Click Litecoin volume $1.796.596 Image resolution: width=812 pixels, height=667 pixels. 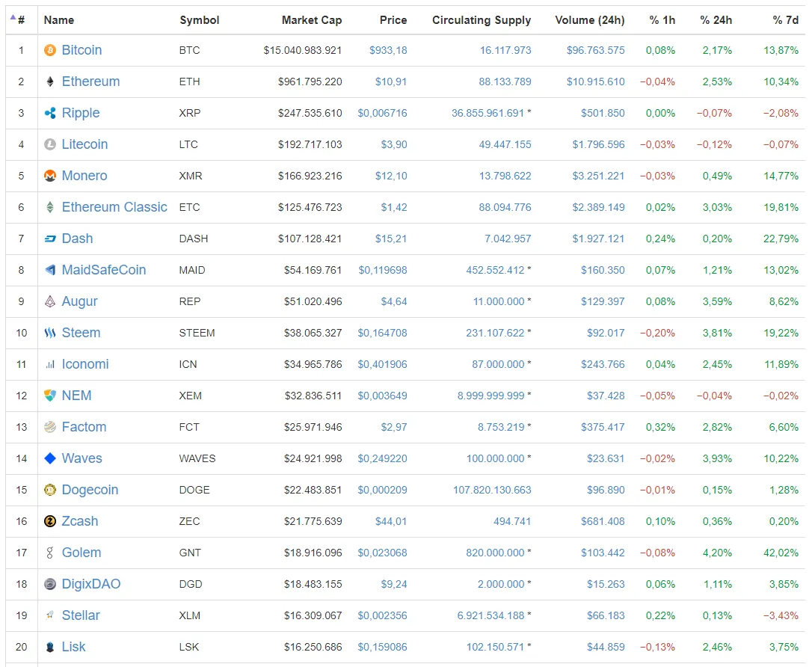[x=598, y=144]
